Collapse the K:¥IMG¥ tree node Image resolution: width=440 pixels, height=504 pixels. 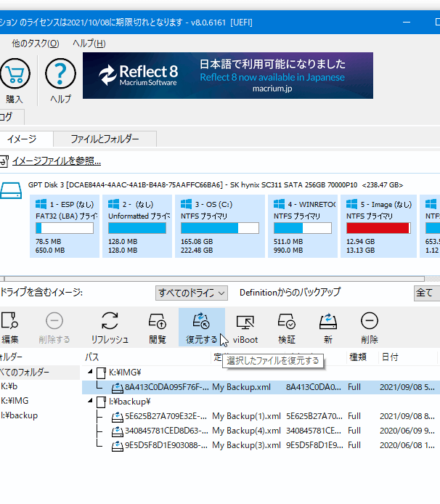[90, 372]
